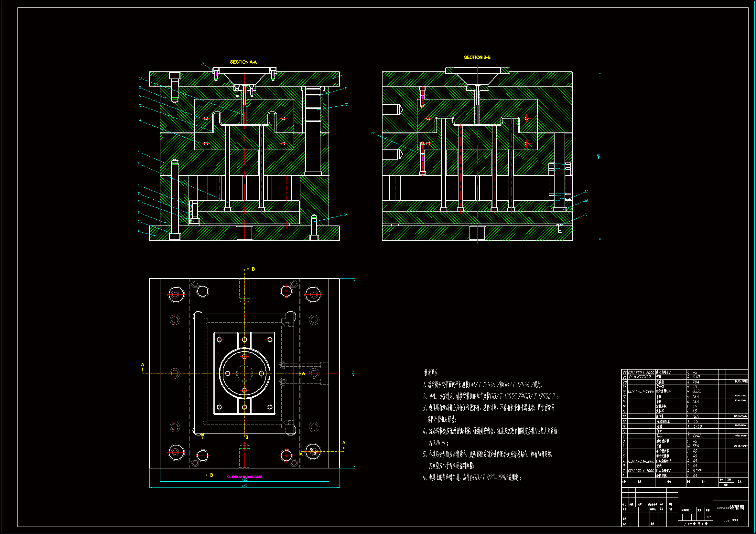756x534 pixels.
Task: Click the xxx-000 drawing number cell
Action: pyautogui.click(x=730, y=521)
